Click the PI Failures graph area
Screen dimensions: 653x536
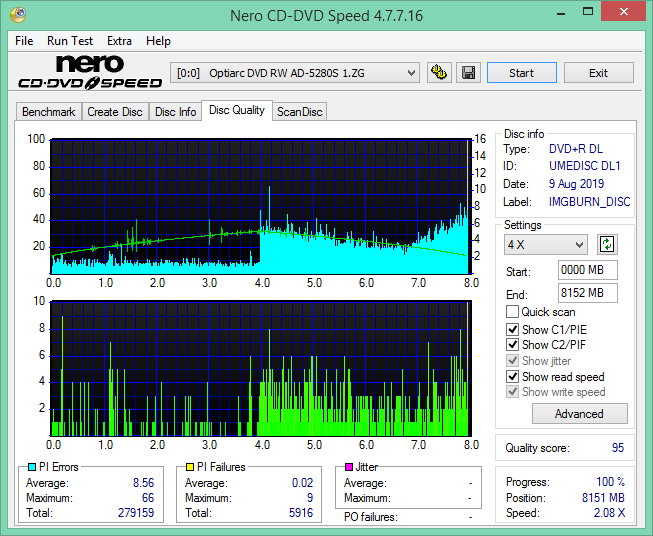[261, 368]
